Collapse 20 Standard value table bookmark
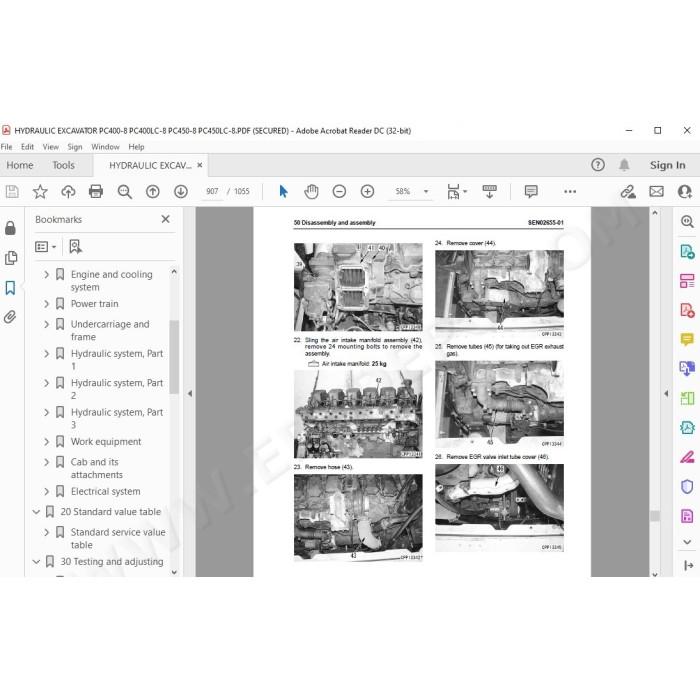700x700 pixels. pos(36,512)
